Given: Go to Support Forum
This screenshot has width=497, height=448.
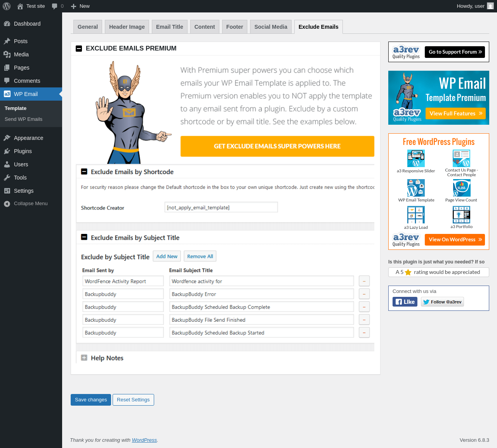Looking at the screenshot, I should click(x=455, y=52).
